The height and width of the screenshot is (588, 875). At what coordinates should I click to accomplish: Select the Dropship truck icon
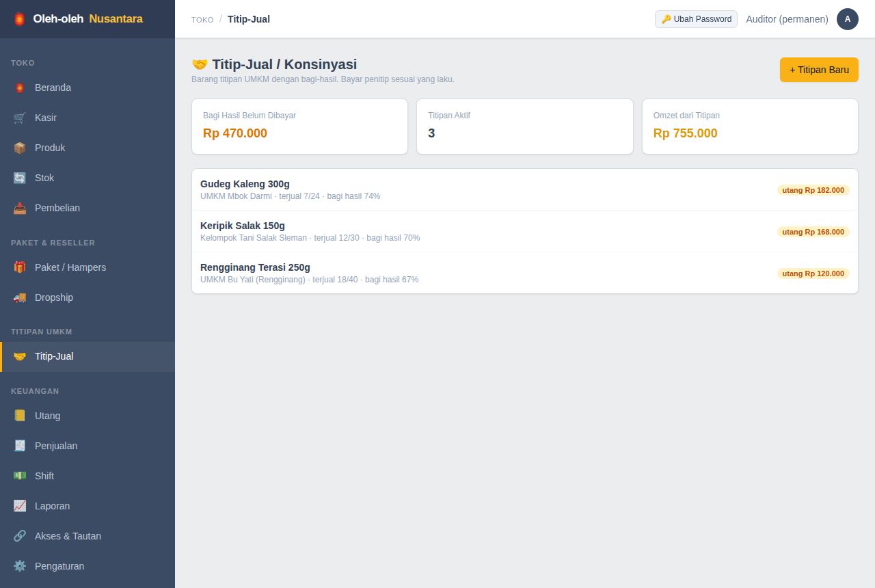tap(20, 297)
